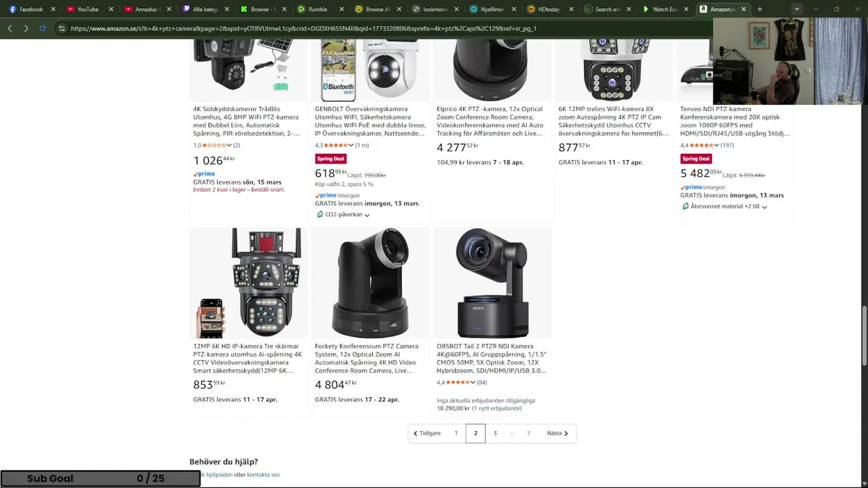Image resolution: width=868 pixels, height=488 pixels.
Task: Click the Sub Goal progress bar overlay
Action: tap(100, 479)
